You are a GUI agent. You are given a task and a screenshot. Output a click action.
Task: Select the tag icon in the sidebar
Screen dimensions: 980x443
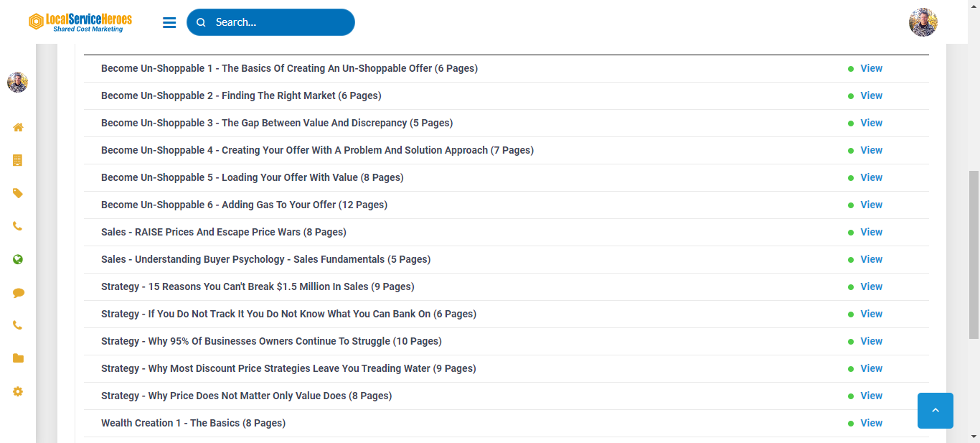pos(18,193)
